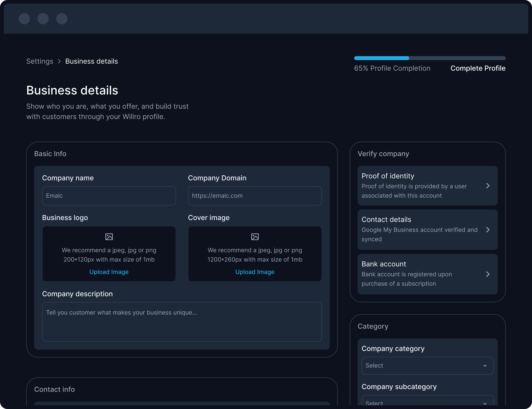
Task: Upload Image for Cover image
Action: (255, 272)
